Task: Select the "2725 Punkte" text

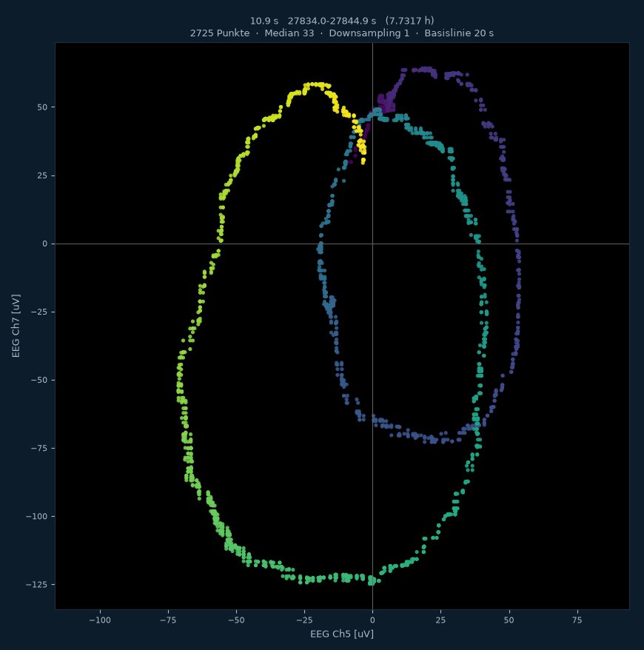Action: tap(220, 33)
